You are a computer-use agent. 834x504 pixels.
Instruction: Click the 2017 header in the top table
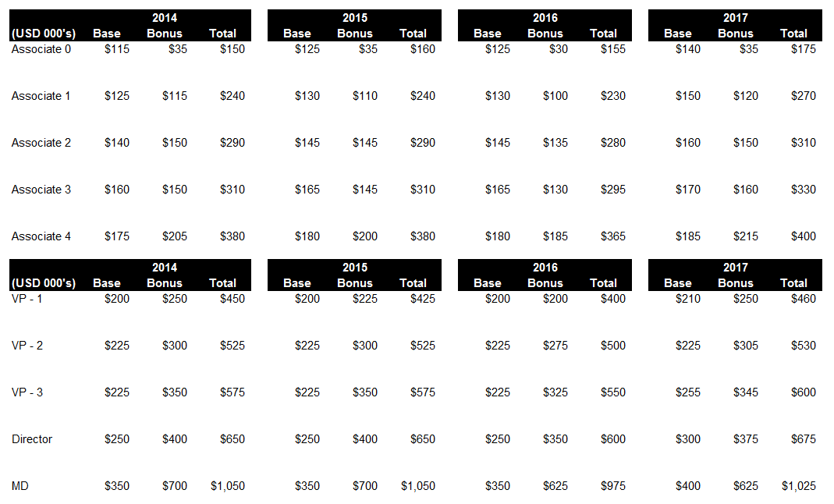[x=735, y=18]
